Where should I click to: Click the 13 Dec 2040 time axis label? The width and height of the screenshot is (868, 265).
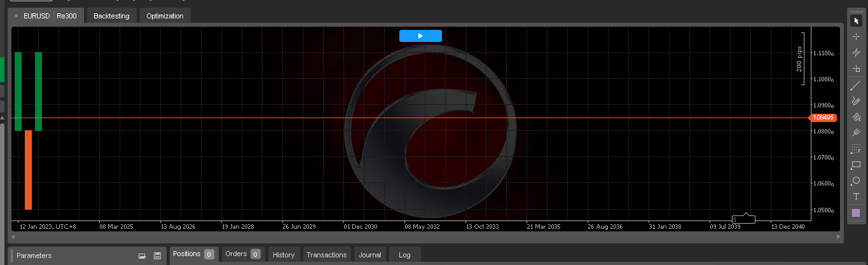coord(788,226)
